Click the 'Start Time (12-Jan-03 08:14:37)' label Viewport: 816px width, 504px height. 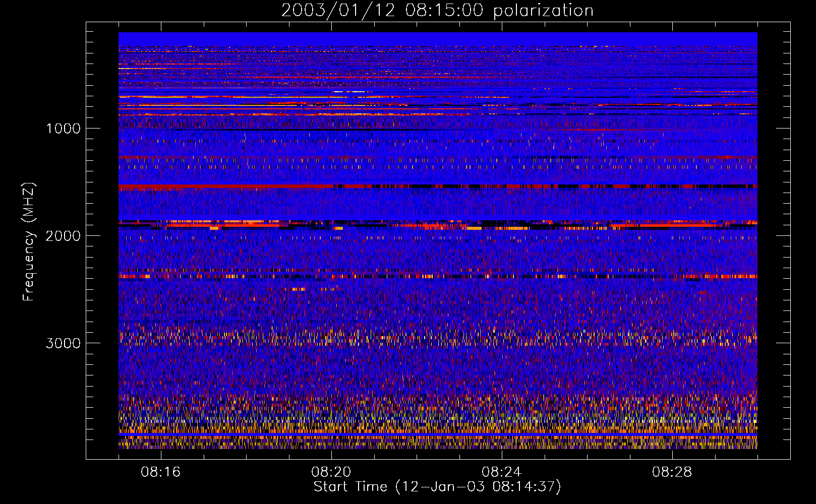pyautogui.click(x=437, y=487)
